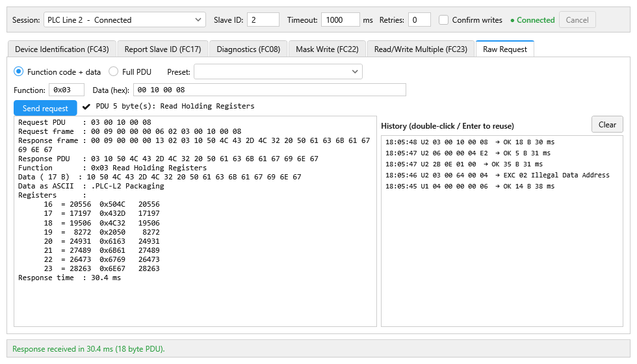The width and height of the screenshot is (637, 364).
Task: Open the Diagnostics (FC08) tab
Action: click(248, 49)
